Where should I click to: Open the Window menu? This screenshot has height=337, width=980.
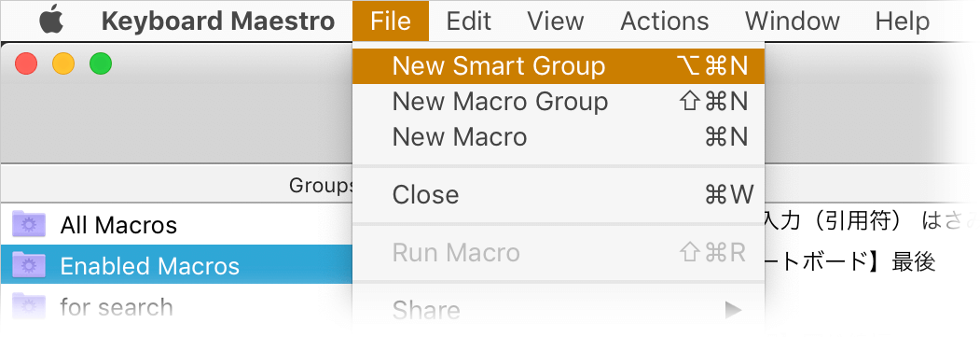point(792,21)
